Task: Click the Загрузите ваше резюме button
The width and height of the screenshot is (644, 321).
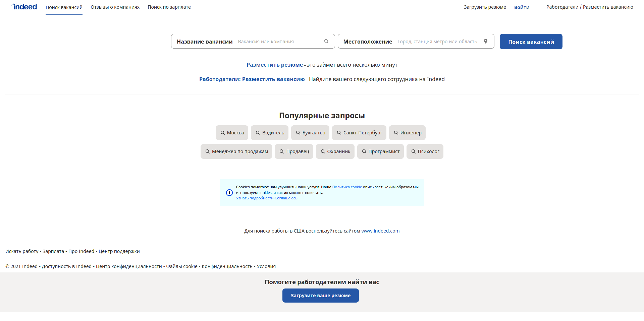Action: [x=320, y=296]
